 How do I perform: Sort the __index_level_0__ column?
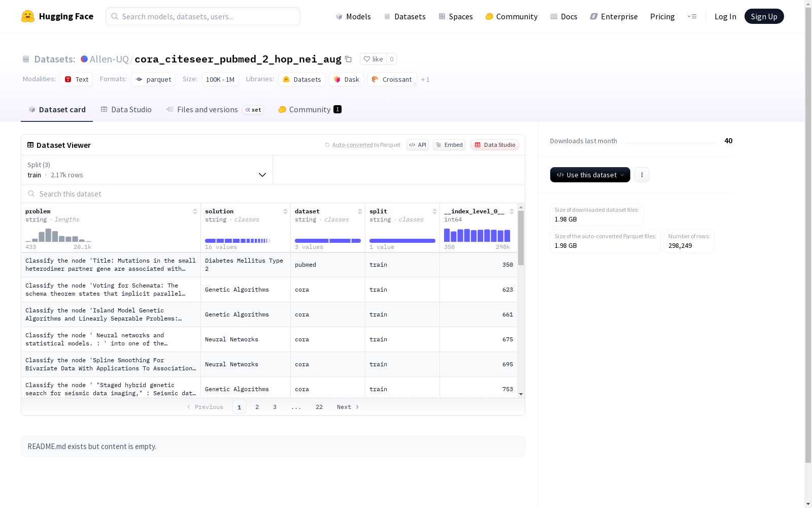click(x=512, y=211)
